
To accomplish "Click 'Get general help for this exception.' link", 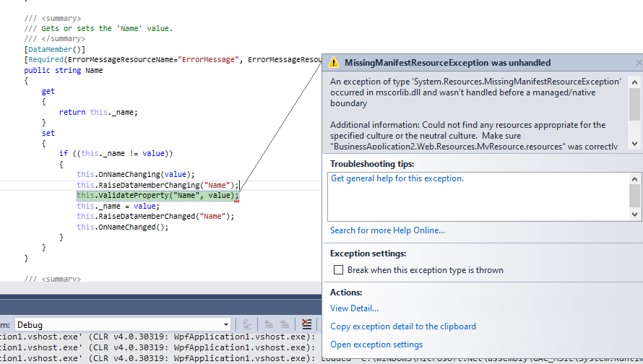I will click(397, 178).
